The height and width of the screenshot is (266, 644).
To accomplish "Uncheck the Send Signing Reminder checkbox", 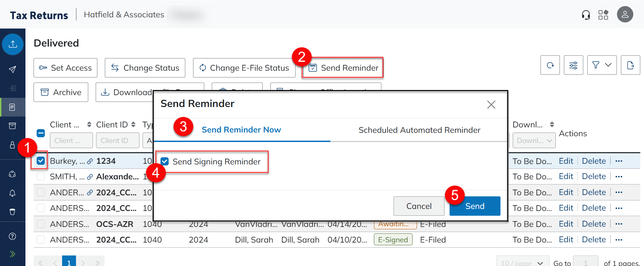I will tap(165, 161).
